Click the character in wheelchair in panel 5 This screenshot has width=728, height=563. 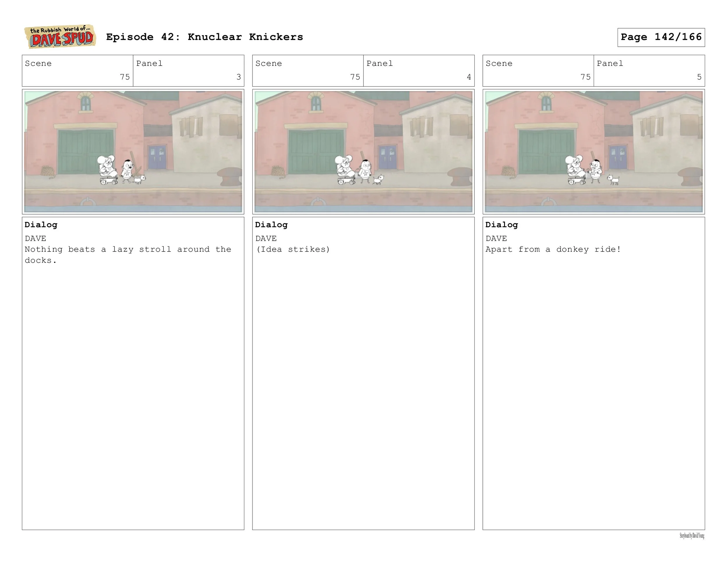pos(575,170)
